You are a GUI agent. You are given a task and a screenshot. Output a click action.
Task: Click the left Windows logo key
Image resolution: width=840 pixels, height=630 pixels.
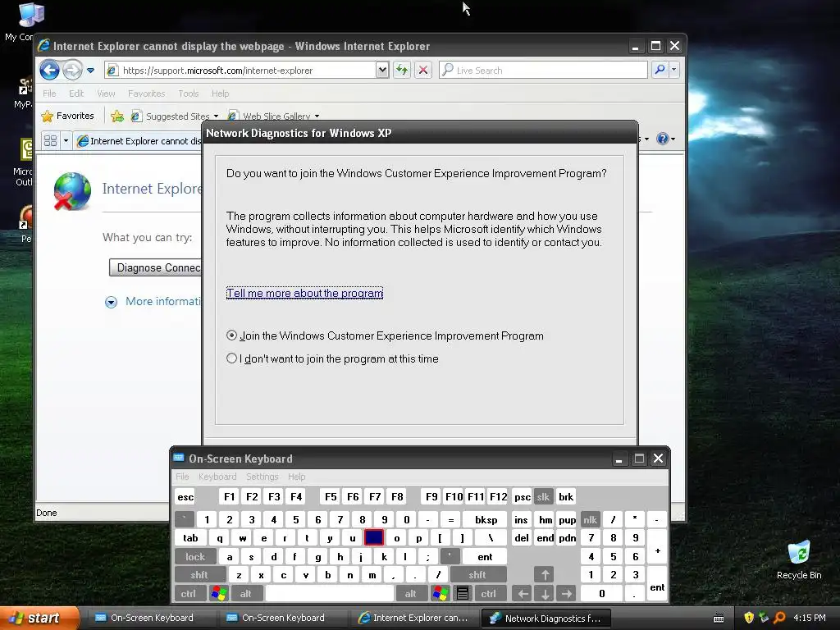[218, 594]
